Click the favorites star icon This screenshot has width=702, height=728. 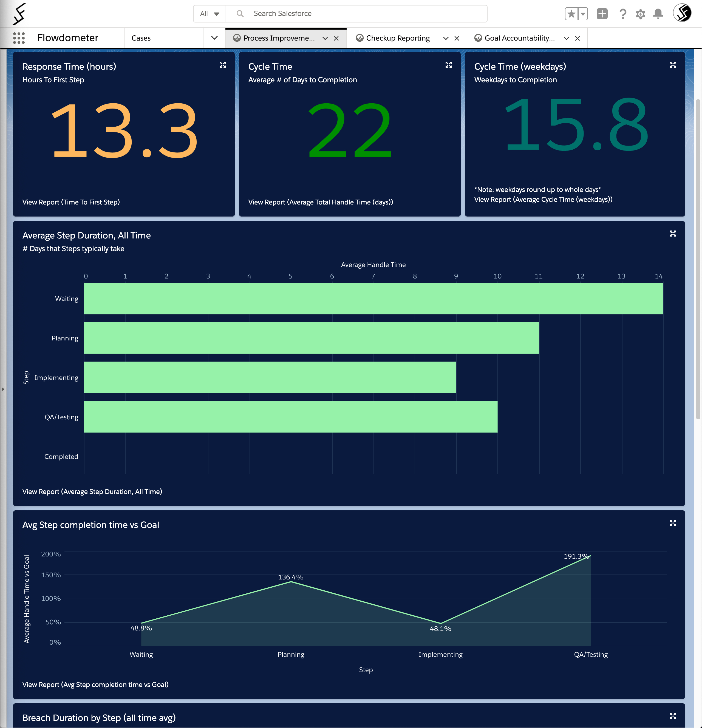pyautogui.click(x=571, y=14)
